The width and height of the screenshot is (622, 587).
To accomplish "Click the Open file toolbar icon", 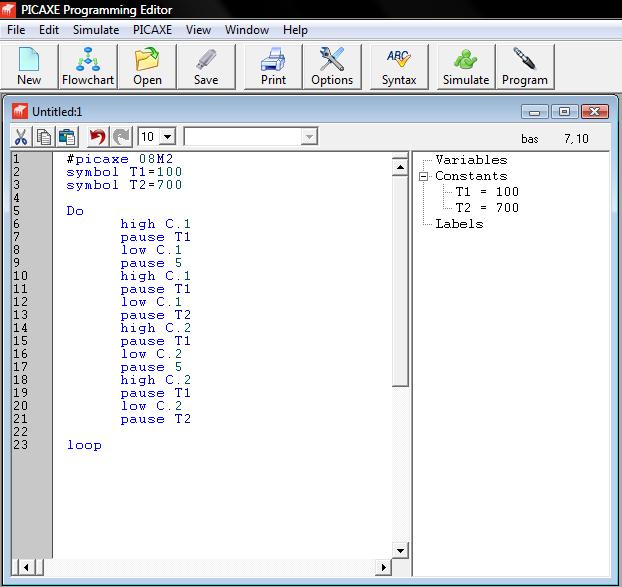I will point(147,66).
